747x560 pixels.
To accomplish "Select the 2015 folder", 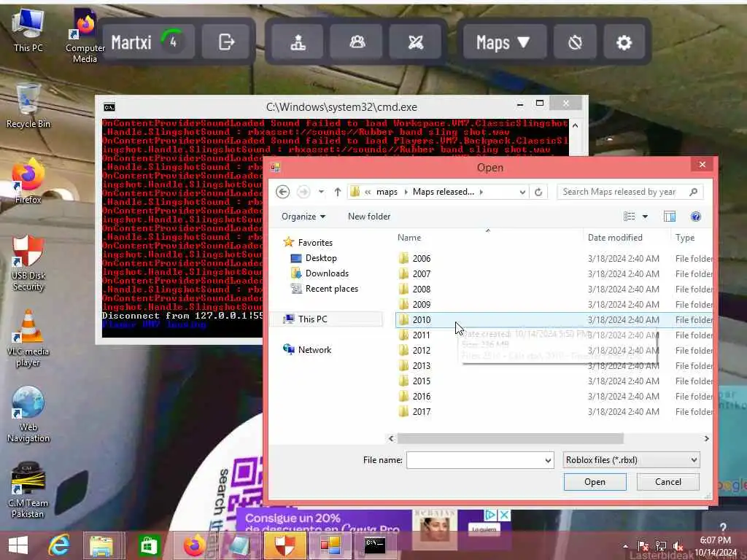I will (x=554, y=381).
